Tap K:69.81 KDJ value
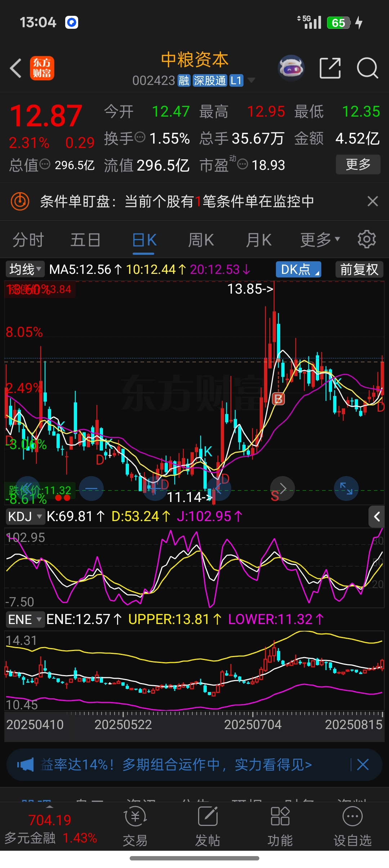Image resolution: width=389 pixels, height=868 pixels. click(76, 516)
